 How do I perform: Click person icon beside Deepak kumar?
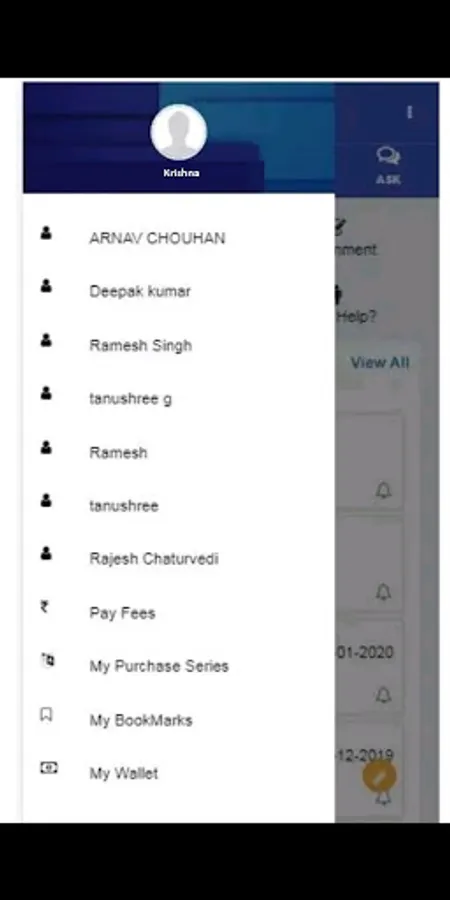pos(46,286)
